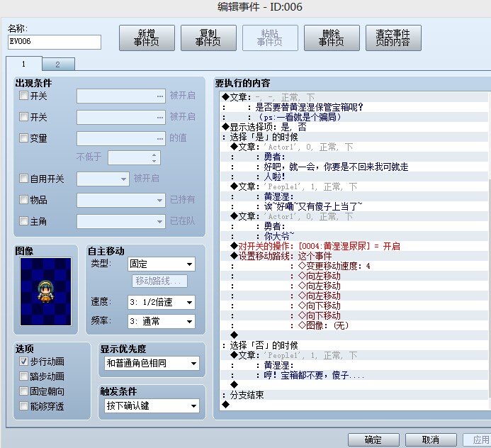Image resolution: width=491 pixels, height=448 pixels.
Task: Click the 复制事件页 button
Action: (208, 38)
